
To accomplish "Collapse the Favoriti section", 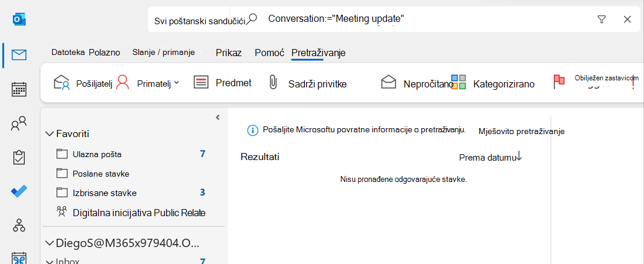I will pos(50,134).
